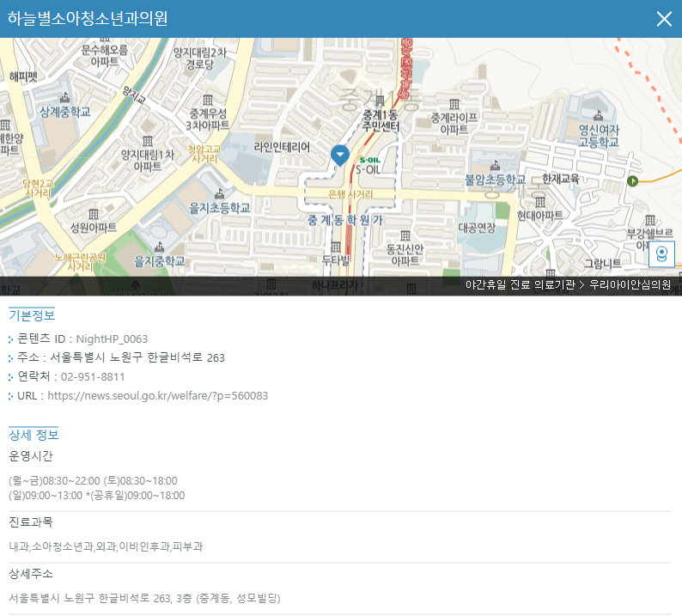Click the 양지대림2차 경로당 label
The image size is (682, 616).
coord(200,58)
